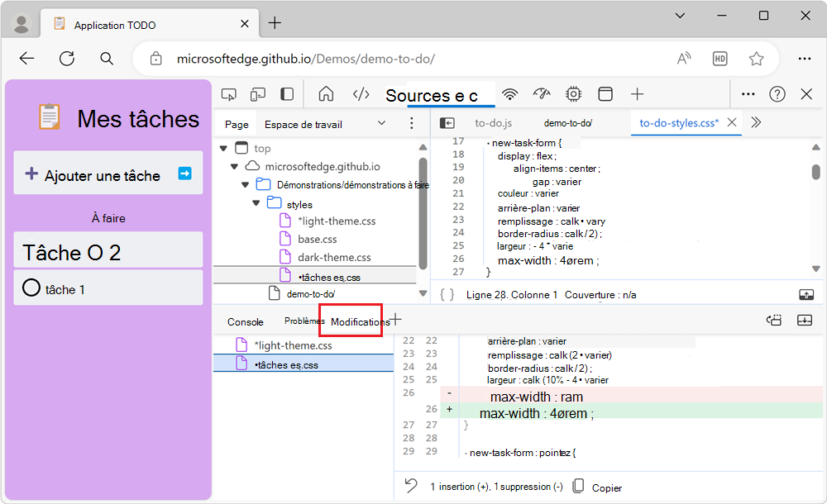Open the Performance tool gauge icon
This screenshot has width=827, height=504.
coord(541,94)
